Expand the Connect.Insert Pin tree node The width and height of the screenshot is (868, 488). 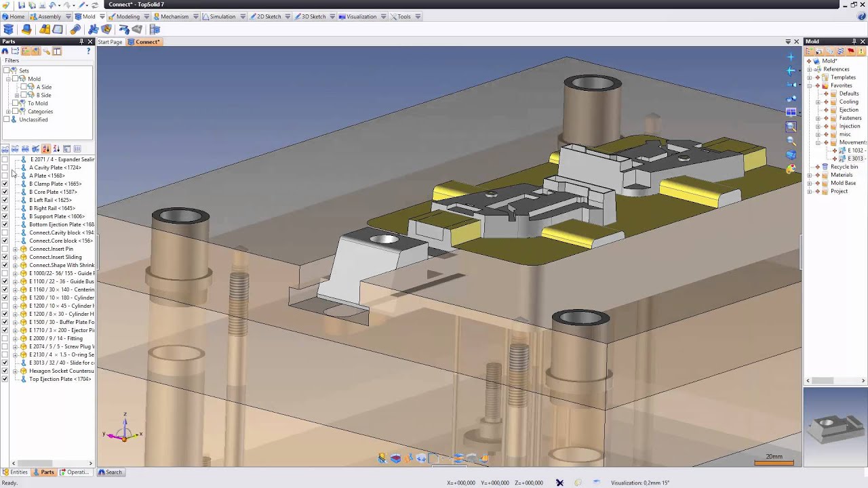coord(15,249)
